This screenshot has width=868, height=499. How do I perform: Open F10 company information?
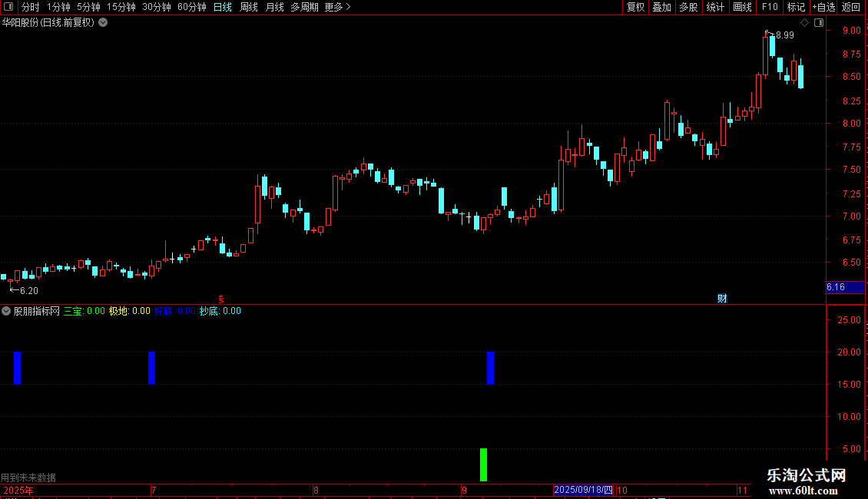770,7
